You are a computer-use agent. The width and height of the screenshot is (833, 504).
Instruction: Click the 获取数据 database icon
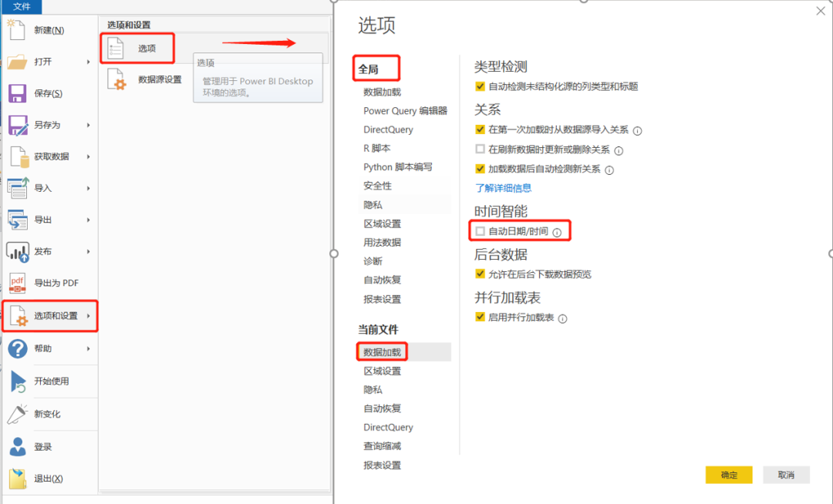[x=19, y=156]
